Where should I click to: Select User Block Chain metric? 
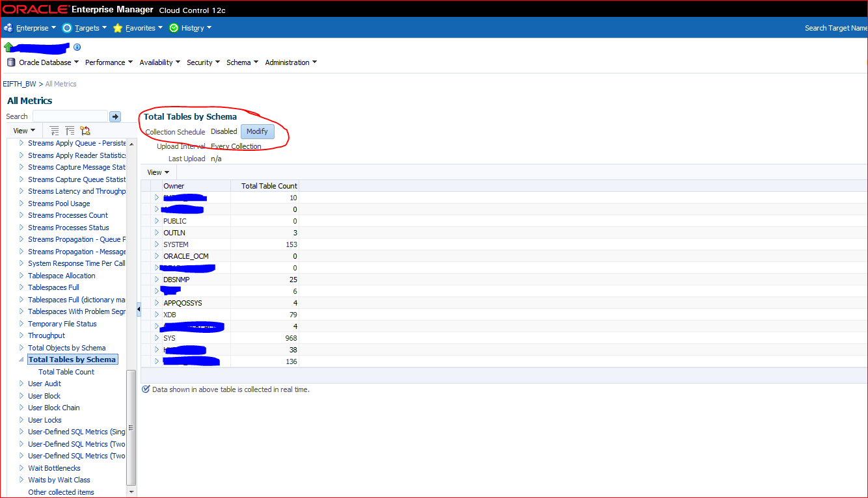click(54, 408)
